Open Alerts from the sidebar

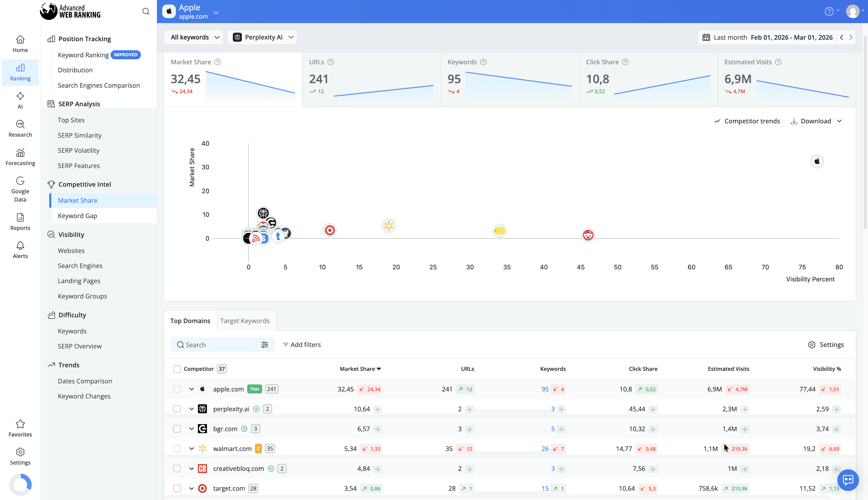(x=20, y=249)
